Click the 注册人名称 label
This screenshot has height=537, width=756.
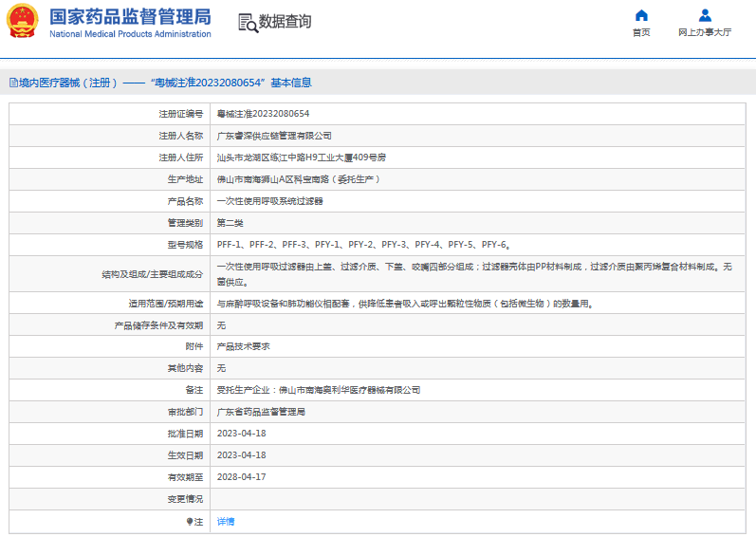click(x=181, y=136)
